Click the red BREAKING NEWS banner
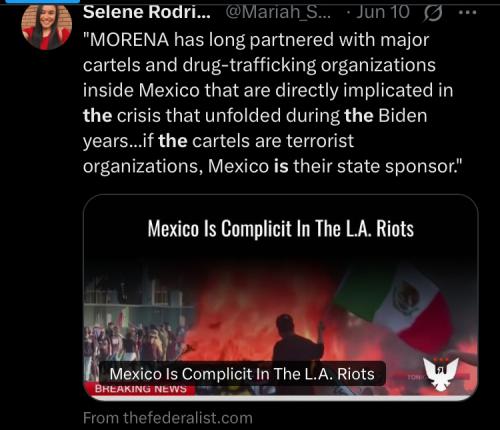The height and width of the screenshot is (430, 500). [140, 389]
